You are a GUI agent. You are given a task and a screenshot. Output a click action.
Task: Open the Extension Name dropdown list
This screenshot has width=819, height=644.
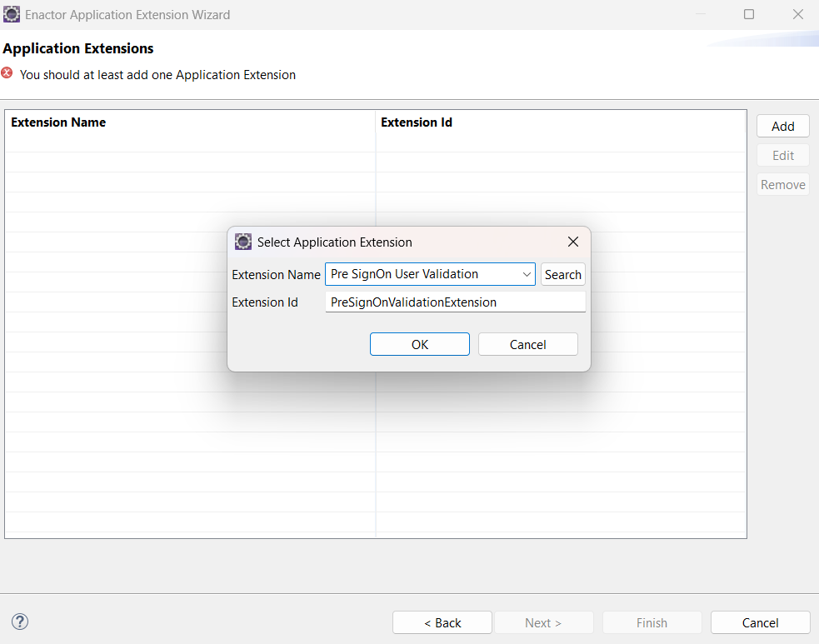pyautogui.click(x=526, y=274)
